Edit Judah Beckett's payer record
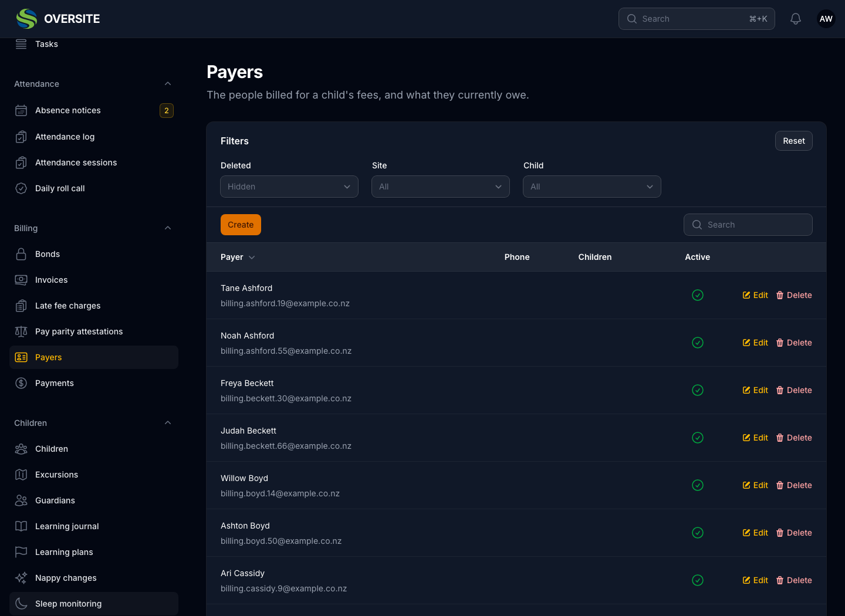845x616 pixels. click(755, 438)
